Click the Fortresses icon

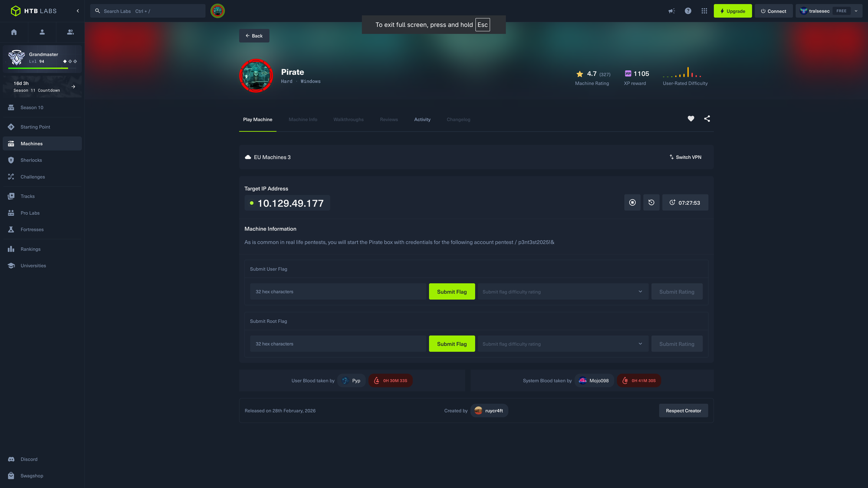pos(11,229)
